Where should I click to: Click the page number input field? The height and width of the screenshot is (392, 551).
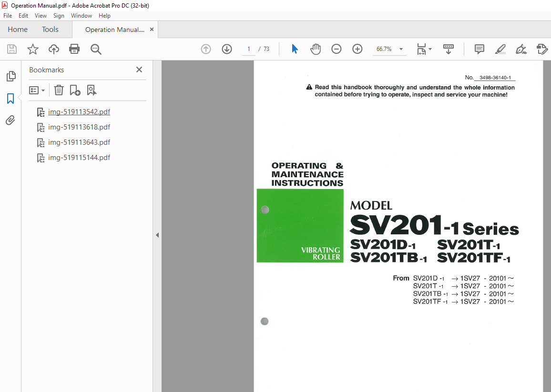pyautogui.click(x=249, y=49)
